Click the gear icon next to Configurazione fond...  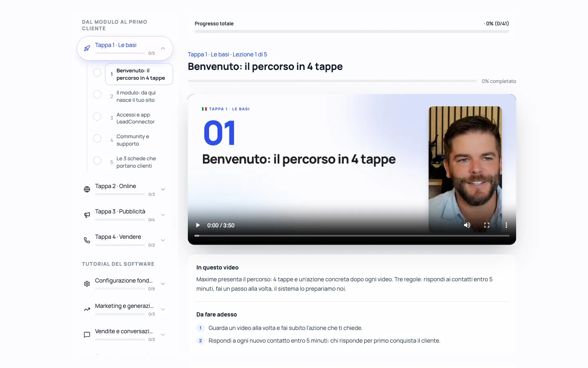87,284
